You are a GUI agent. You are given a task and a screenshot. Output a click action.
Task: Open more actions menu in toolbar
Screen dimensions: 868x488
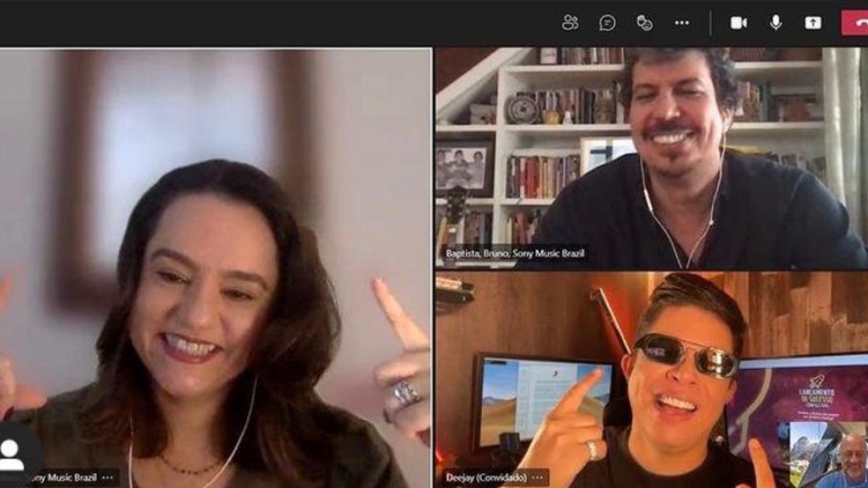682,23
